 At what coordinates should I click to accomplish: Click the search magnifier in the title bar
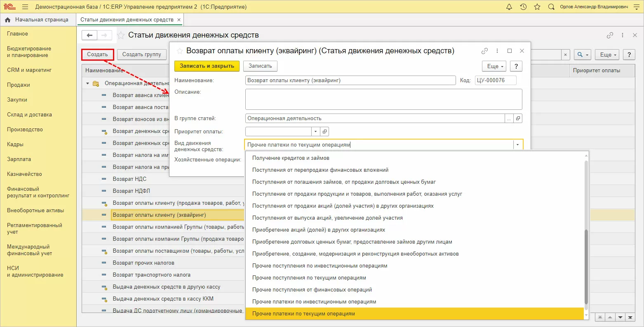pos(551,7)
